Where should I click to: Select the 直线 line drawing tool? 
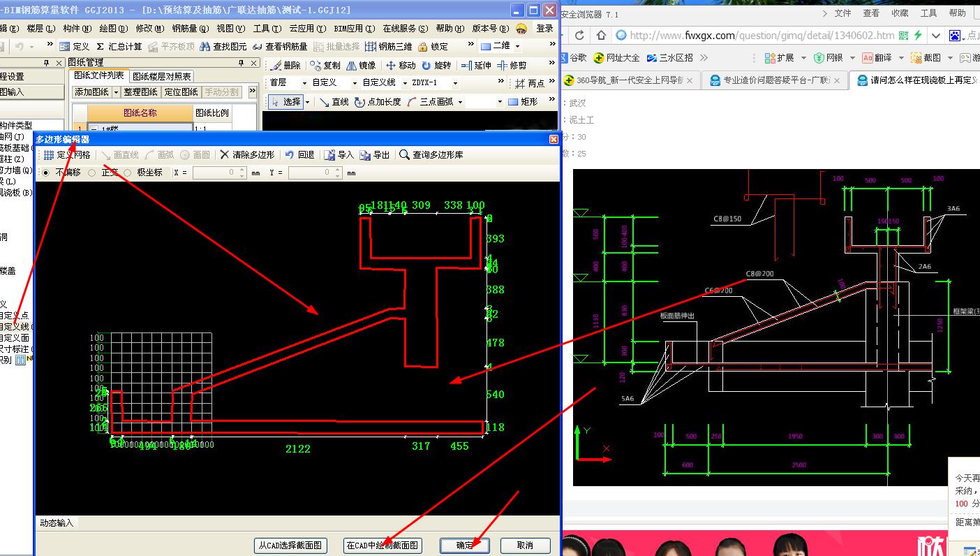click(334, 102)
